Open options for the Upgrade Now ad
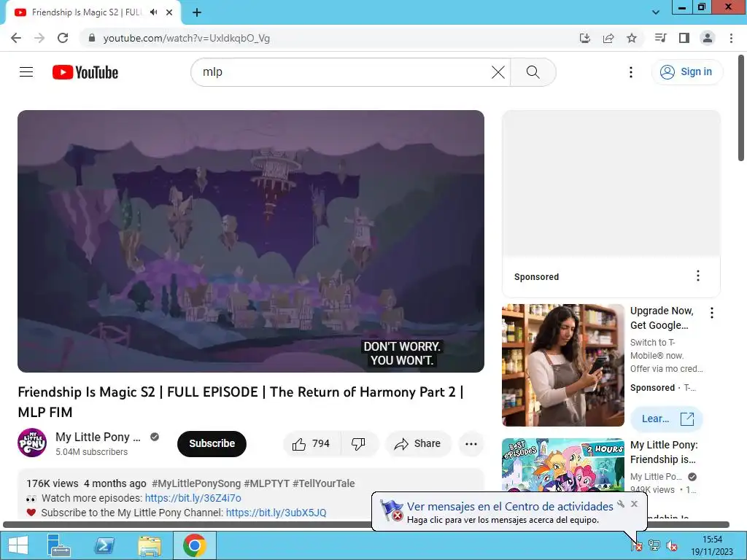Viewport: 747px width, 560px height. 712,313
